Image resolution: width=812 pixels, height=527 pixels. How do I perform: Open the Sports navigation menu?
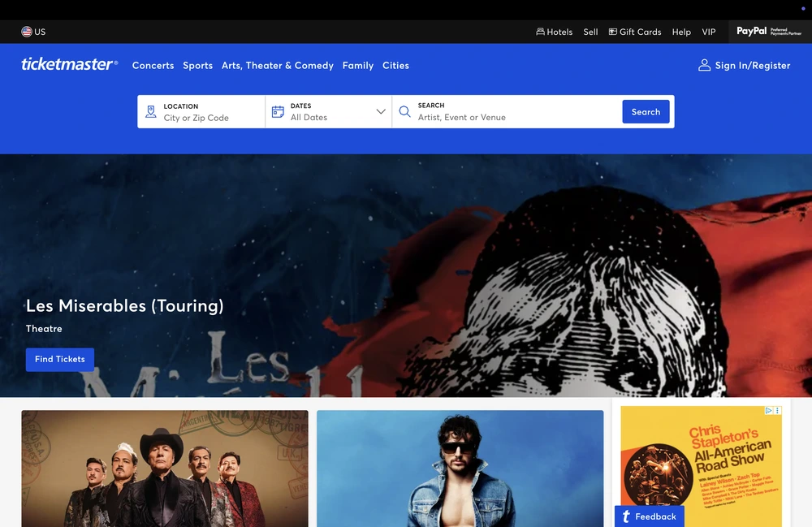tap(197, 65)
